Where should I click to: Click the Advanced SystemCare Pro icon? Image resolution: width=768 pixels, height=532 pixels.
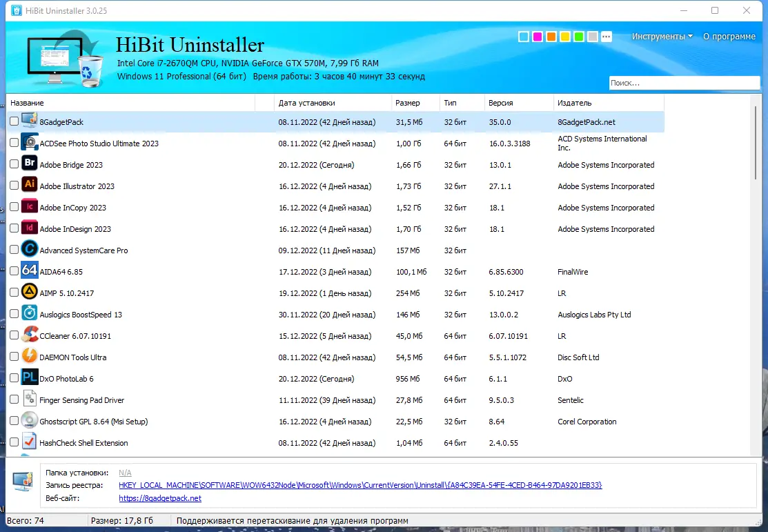click(x=29, y=250)
